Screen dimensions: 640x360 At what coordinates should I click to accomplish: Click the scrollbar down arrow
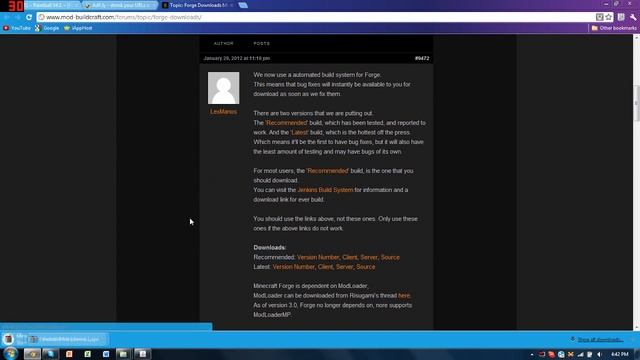(x=636, y=327)
